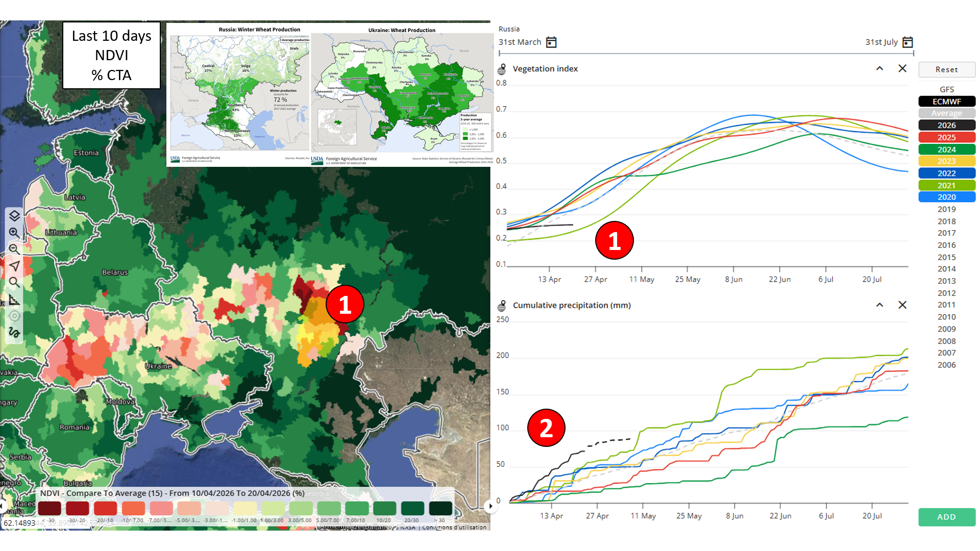This screenshot has height=551, width=980.
Task: Collapse the Vegetation index panel
Action: (x=879, y=68)
